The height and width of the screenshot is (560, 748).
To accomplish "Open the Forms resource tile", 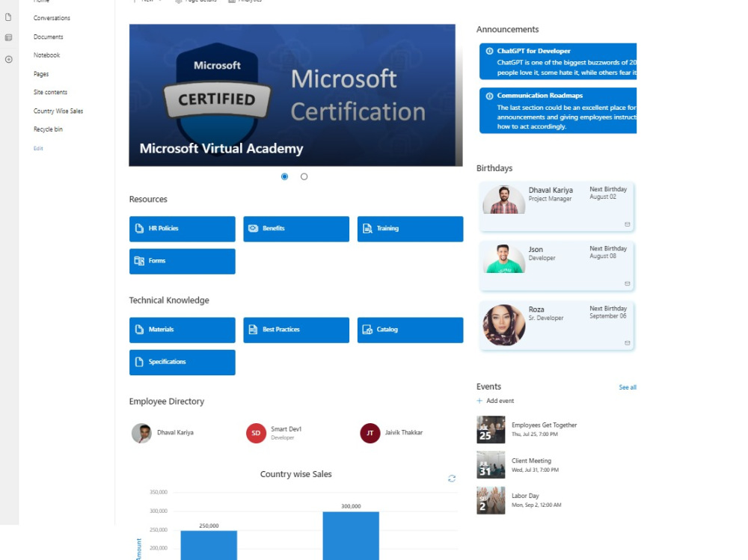I will [183, 262].
